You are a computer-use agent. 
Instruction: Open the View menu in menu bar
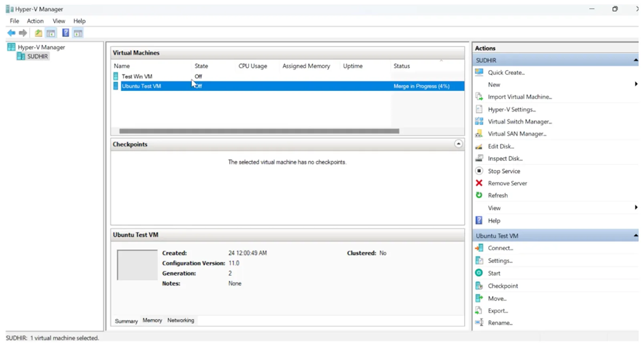click(x=59, y=21)
